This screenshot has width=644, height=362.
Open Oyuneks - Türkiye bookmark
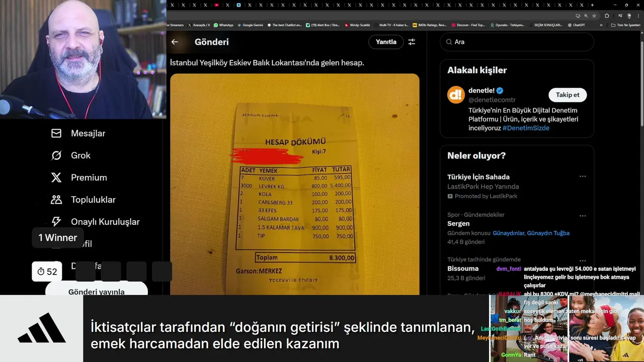pyautogui.click(x=507, y=25)
